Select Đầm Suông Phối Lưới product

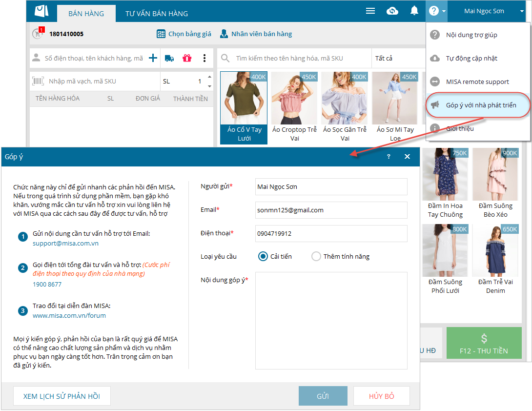[x=445, y=260]
